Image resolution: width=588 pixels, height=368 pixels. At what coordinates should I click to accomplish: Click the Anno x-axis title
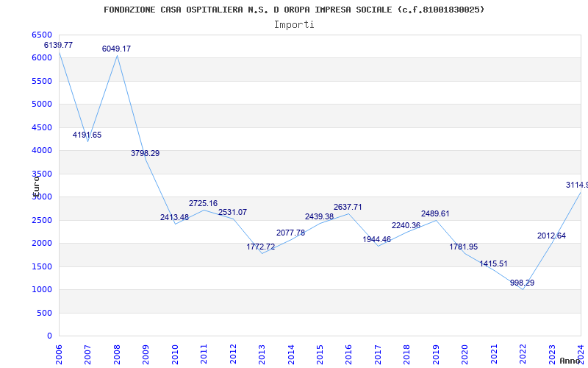coord(569,361)
